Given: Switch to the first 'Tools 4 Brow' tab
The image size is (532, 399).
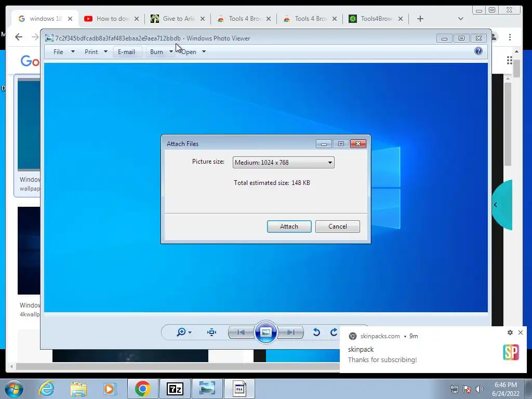Looking at the screenshot, I should [244, 19].
